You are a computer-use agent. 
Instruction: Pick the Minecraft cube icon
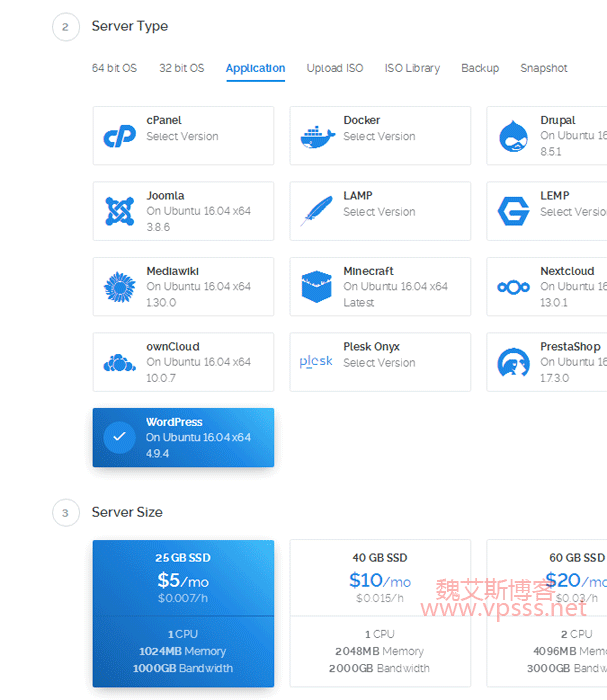(317, 287)
